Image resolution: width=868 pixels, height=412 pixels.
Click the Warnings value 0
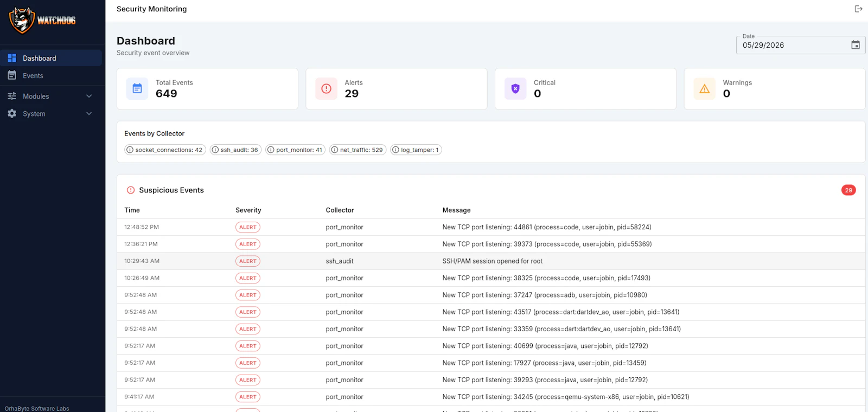pyautogui.click(x=726, y=94)
